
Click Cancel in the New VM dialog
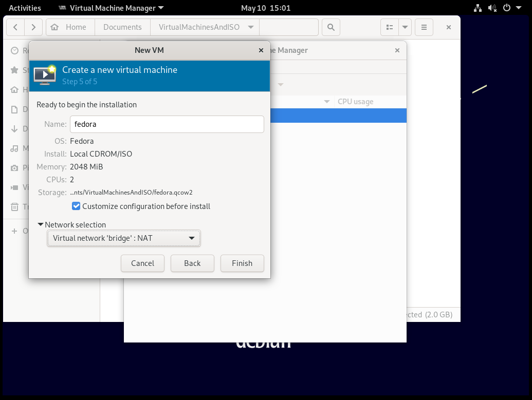coord(142,263)
